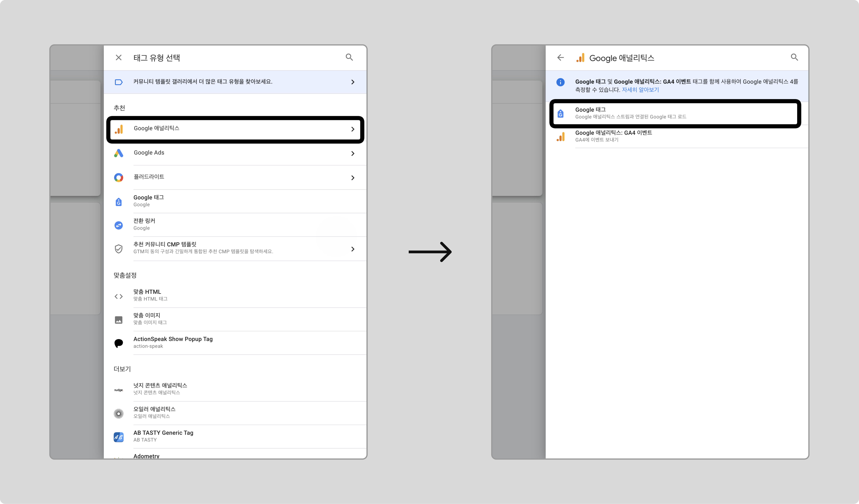Click the 플러드라이트 ring icon
Viewport: 859px width, 504px height.
pyautogui.click(x=119, y=178)
